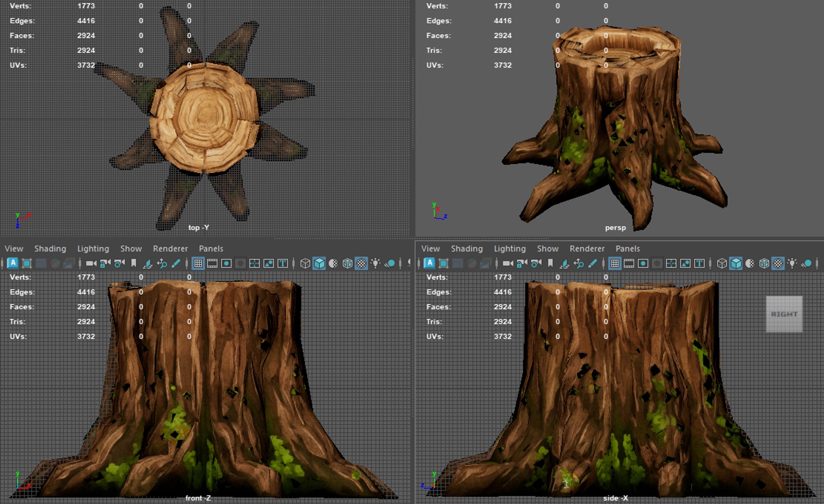
Task: Toggle Lock Camera in side panel toolbar
Action: click(x=522, y=264)
